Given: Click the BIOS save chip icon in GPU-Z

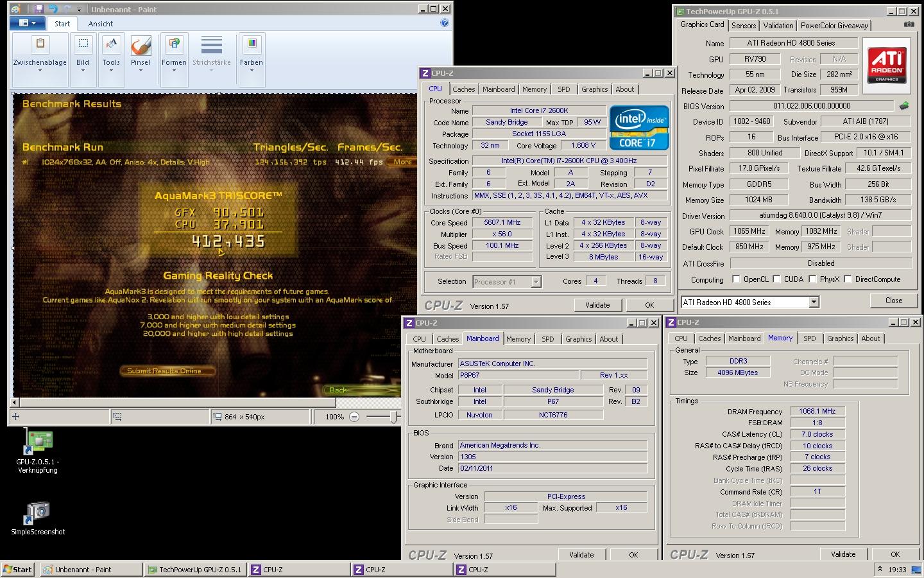Looking at the screenshot, I should click(x=905, y=106).
